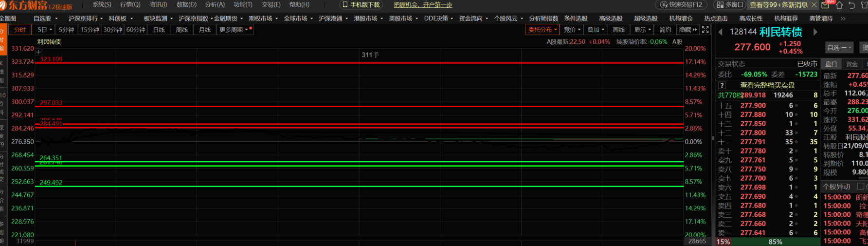This screenshot has height=246, width=868.
Task: Open the 显示 dropdown
Action: click(642, 30)
